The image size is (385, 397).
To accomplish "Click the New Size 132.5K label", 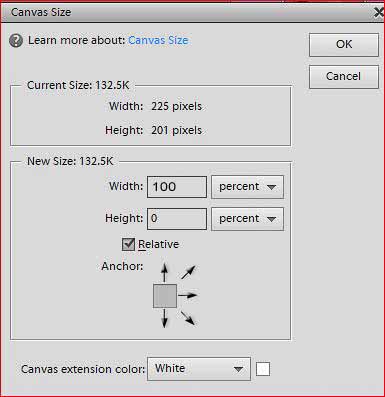I will pyautogui.click(x=70, y=161).
